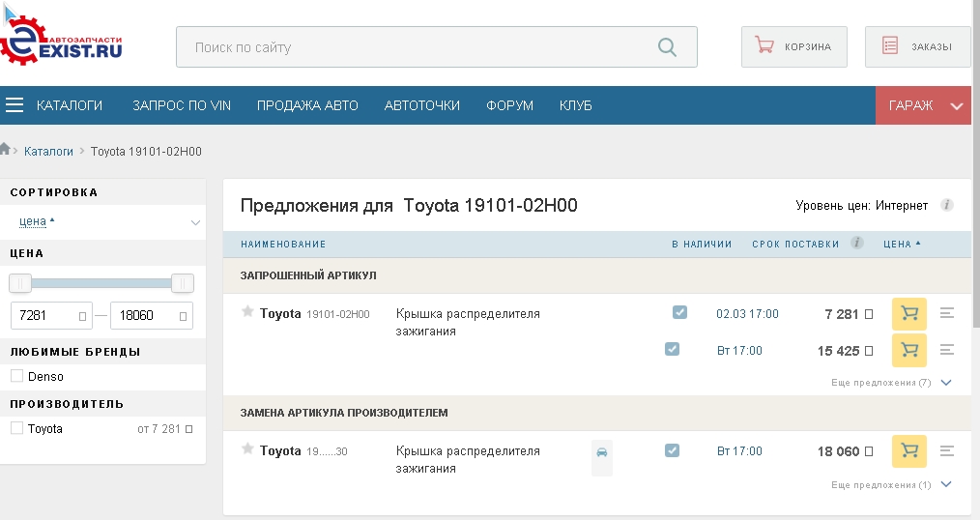This screenshot has height=520, width=980.
Task: Open the sorting dropdown
Action: click(104, 222)
